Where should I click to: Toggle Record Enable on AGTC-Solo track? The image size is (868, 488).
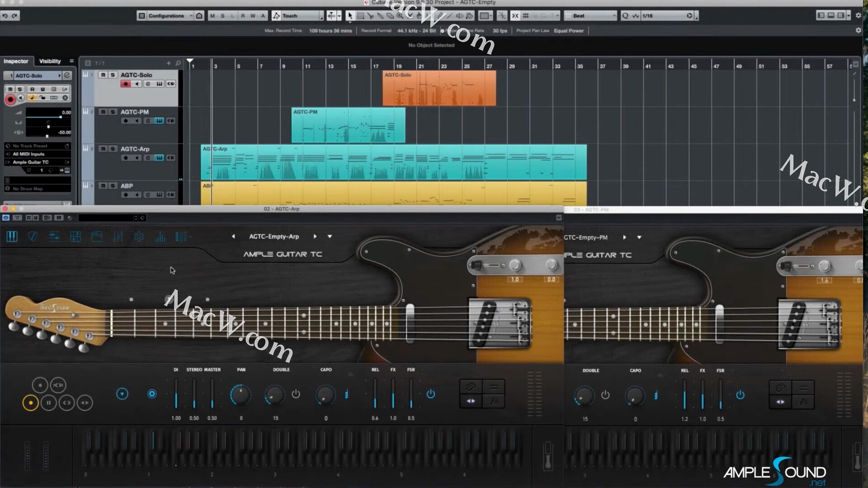[x=126, y=84]
